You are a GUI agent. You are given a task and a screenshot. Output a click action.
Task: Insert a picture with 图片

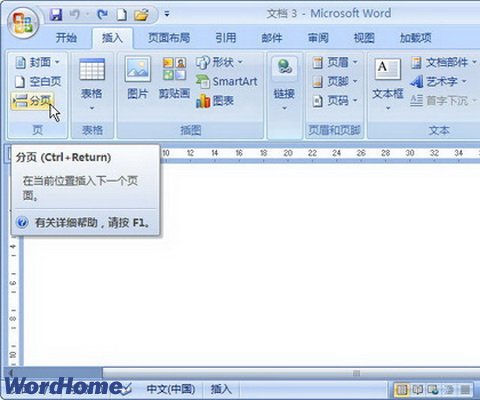[x=138, y=79]
